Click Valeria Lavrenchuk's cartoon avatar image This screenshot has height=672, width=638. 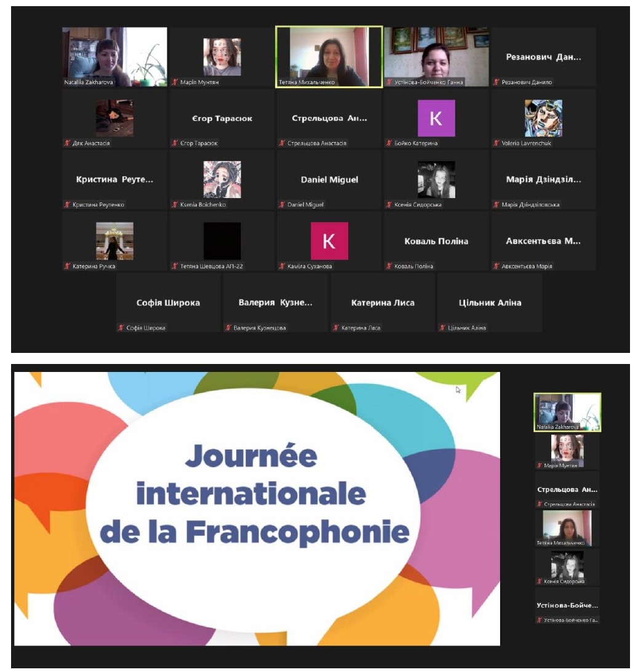[x=543, y=118]
